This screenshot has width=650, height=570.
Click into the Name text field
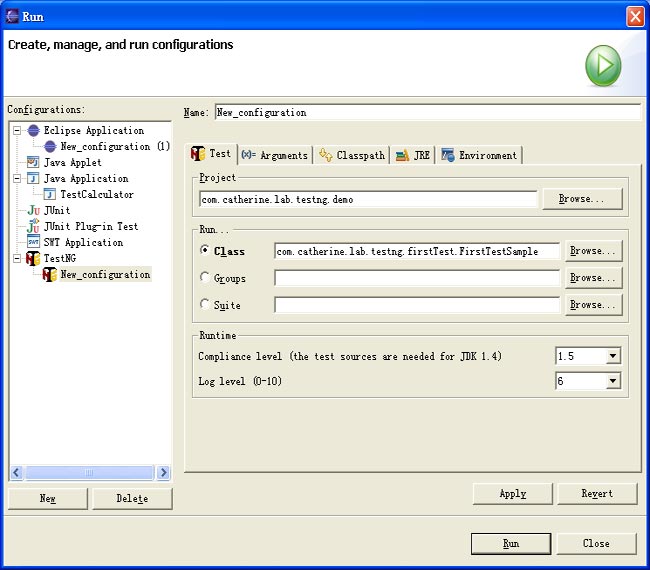tap(427, 113)
